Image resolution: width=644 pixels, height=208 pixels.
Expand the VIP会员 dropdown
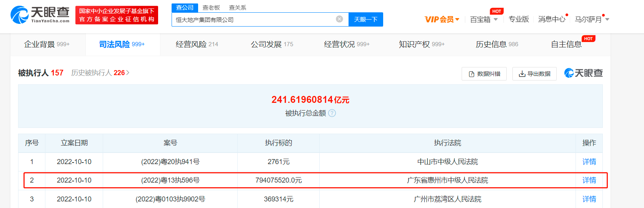[442, 19]
